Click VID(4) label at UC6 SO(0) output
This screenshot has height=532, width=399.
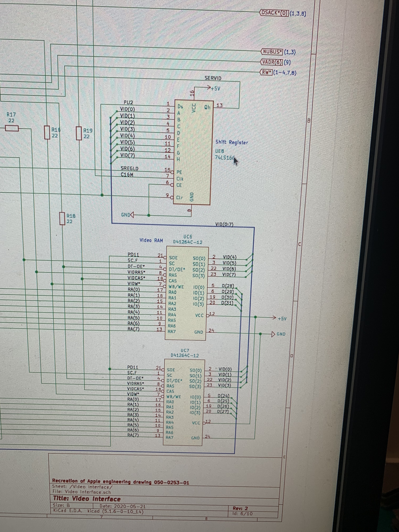[x=230, y=257]
